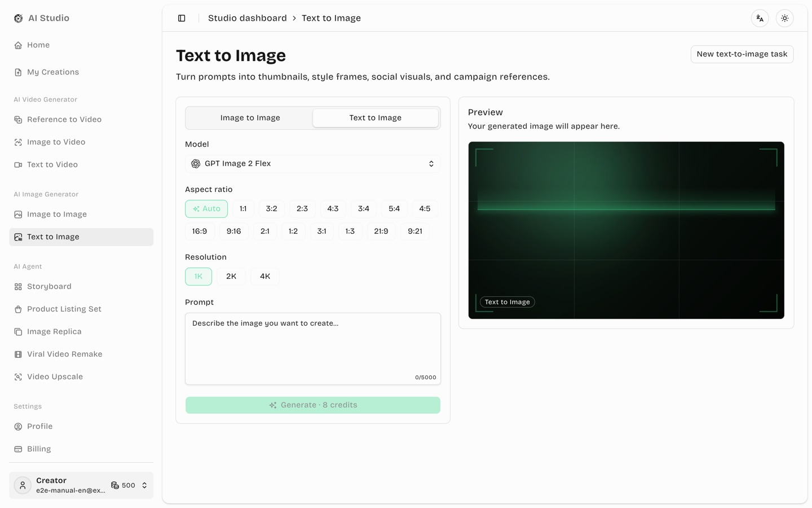The image size is (812, 508).
Task: Open Viral Video Remake in the sidebar
Action: click(x=81, y=354)
